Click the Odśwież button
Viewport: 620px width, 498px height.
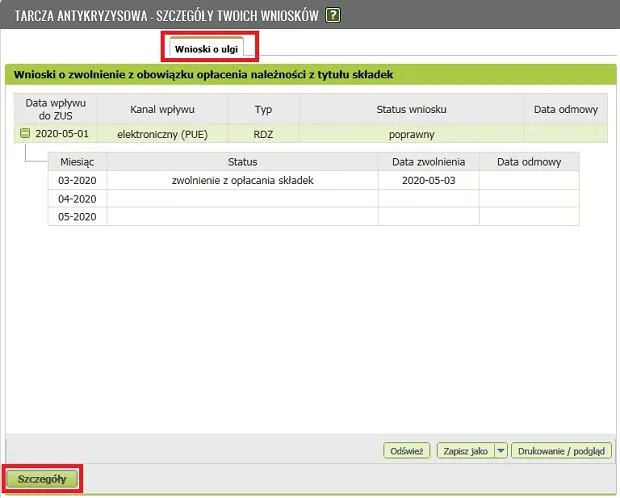coord(407,451)
